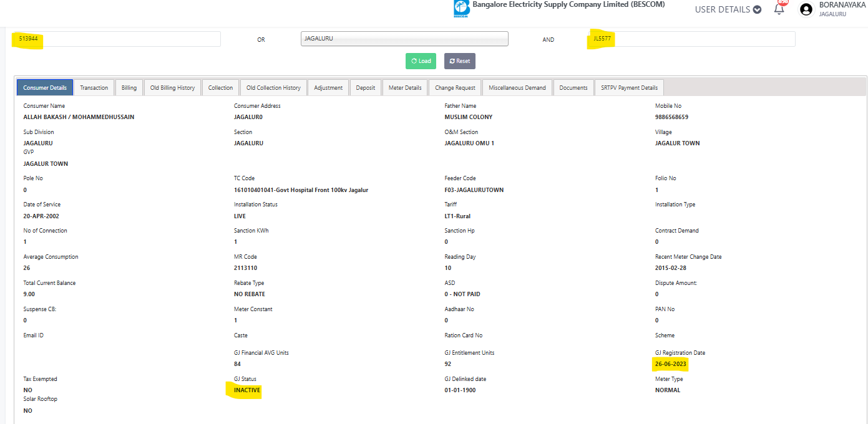Expand the USER DETAILS dropdown

click(x=728, y=9)
